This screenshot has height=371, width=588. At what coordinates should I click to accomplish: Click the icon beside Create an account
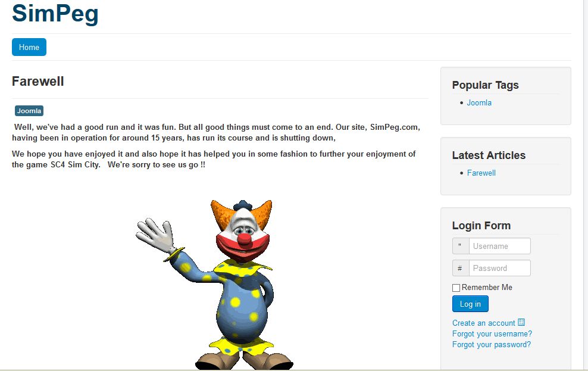[521, 322]
